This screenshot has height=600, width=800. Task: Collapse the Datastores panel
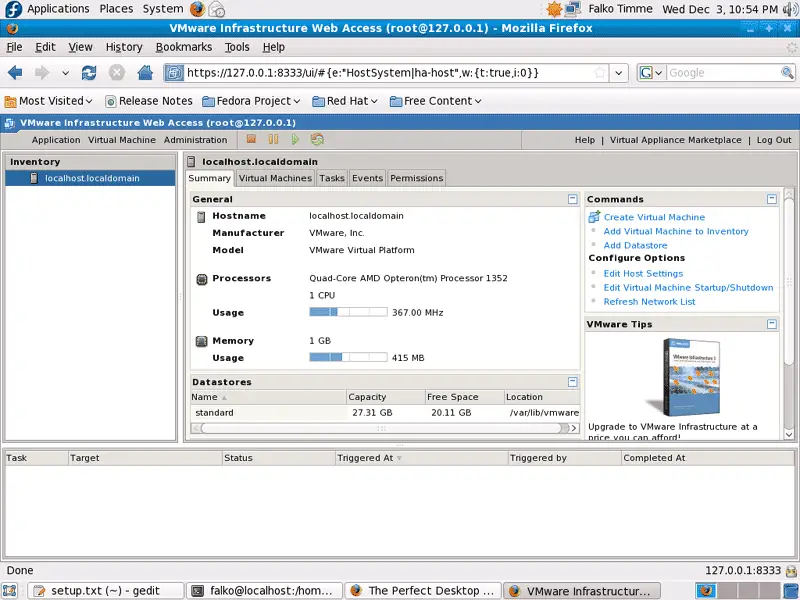click(x=572, y=382)
